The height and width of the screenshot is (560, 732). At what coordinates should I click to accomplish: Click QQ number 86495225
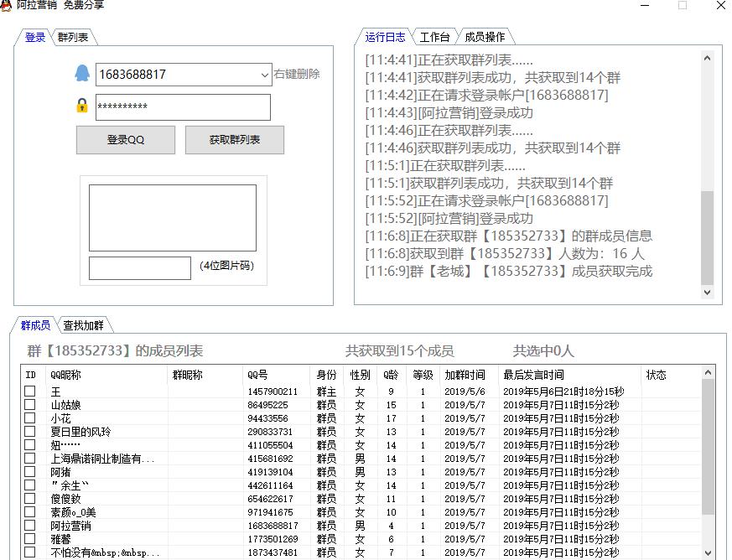(268, 405)
